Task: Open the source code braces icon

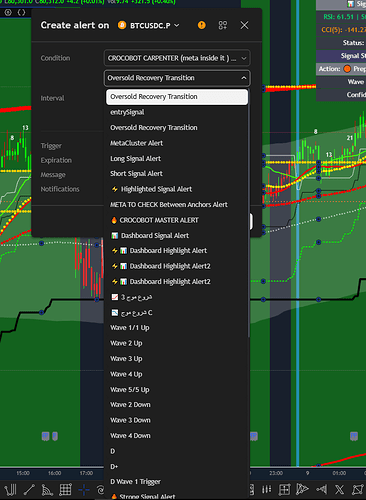Action: click(x=21, y=13)
